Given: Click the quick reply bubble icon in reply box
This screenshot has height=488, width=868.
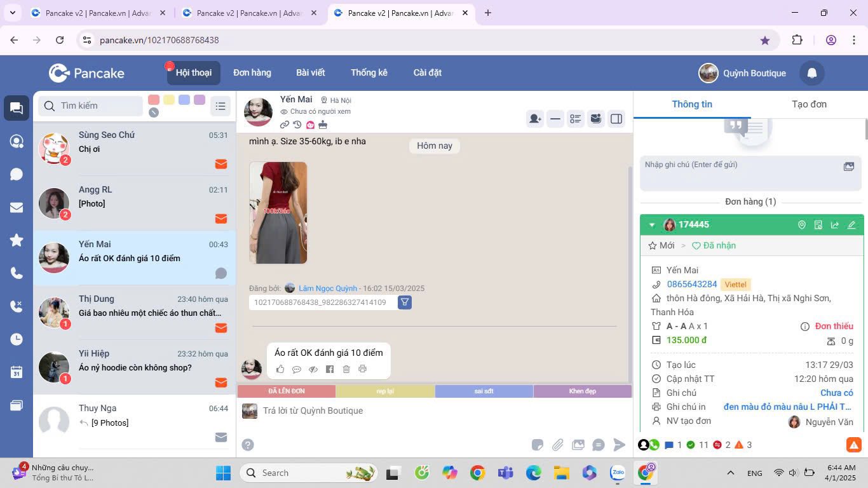Looking at the screenshot, I should 598,445.
